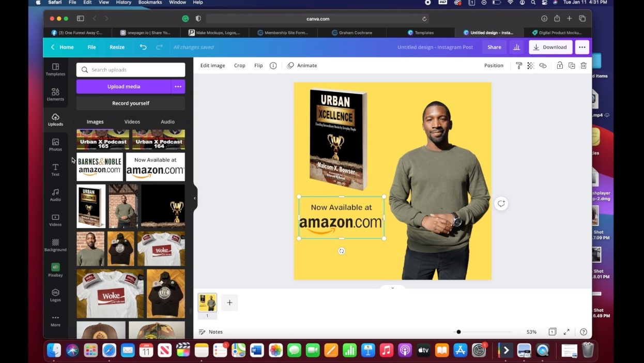Open the Templates panel in sidebar

tap(55, 69)
